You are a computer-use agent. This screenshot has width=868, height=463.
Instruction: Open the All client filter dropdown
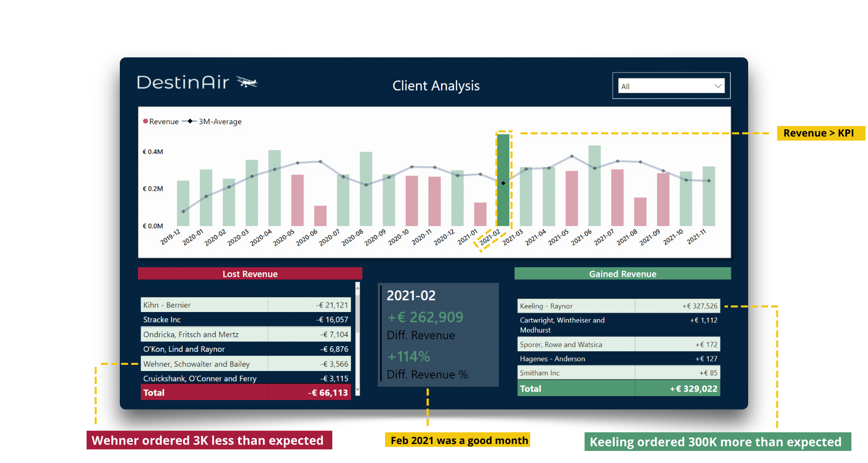671,86
